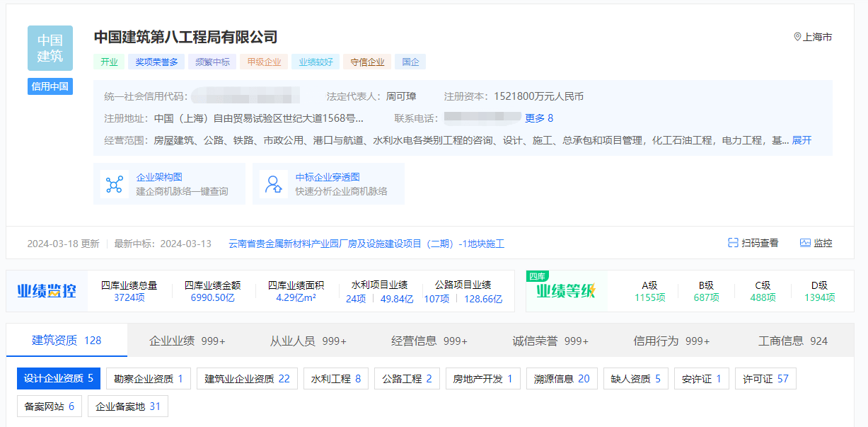Select the 安许证 1 filter
Image resolution: width=868 pixels, height=427 pixels.
pyautogui.click(x=702, y=379)
